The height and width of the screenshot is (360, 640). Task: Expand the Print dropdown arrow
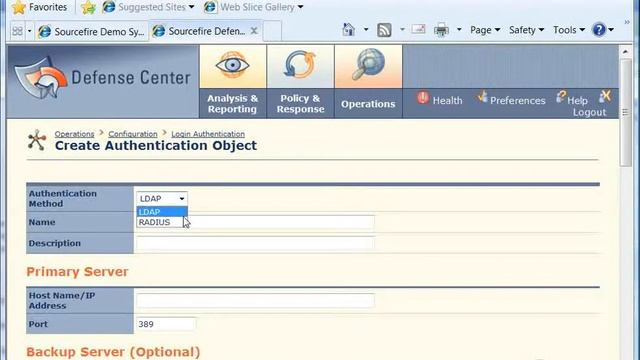(459, 30)
